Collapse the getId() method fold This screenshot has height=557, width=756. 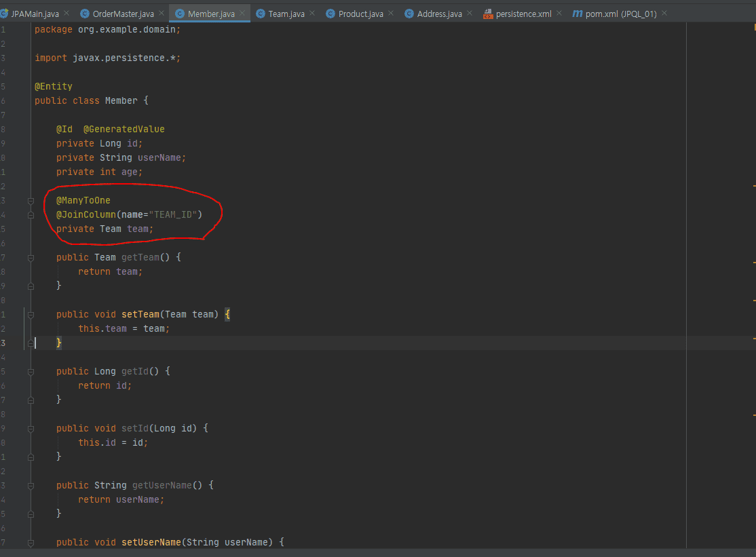[31, 372]
